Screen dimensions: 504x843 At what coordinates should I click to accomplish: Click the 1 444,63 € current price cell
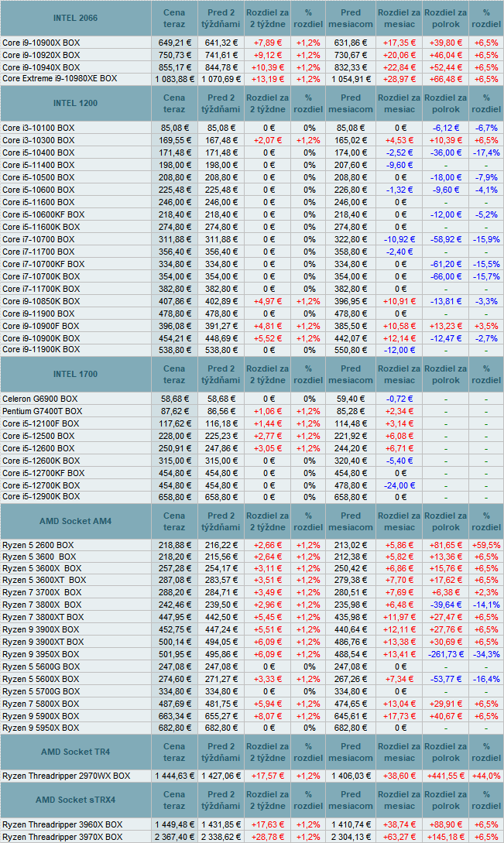click(174, 776)
